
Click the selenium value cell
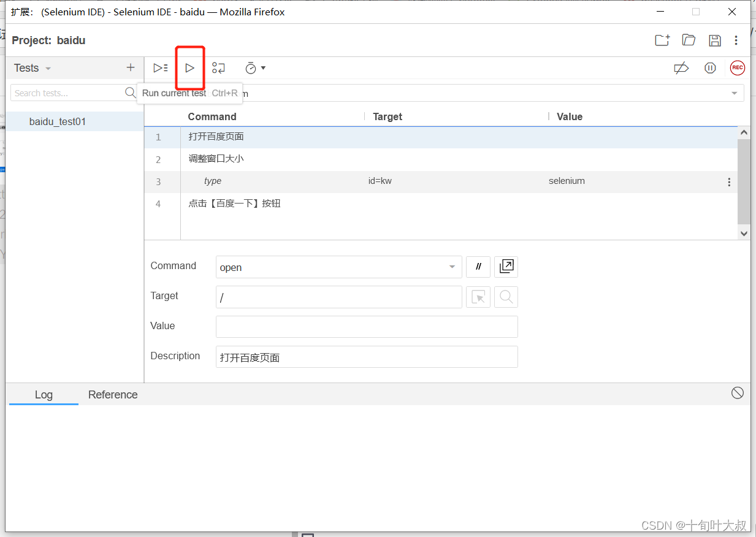coord(567,181)
